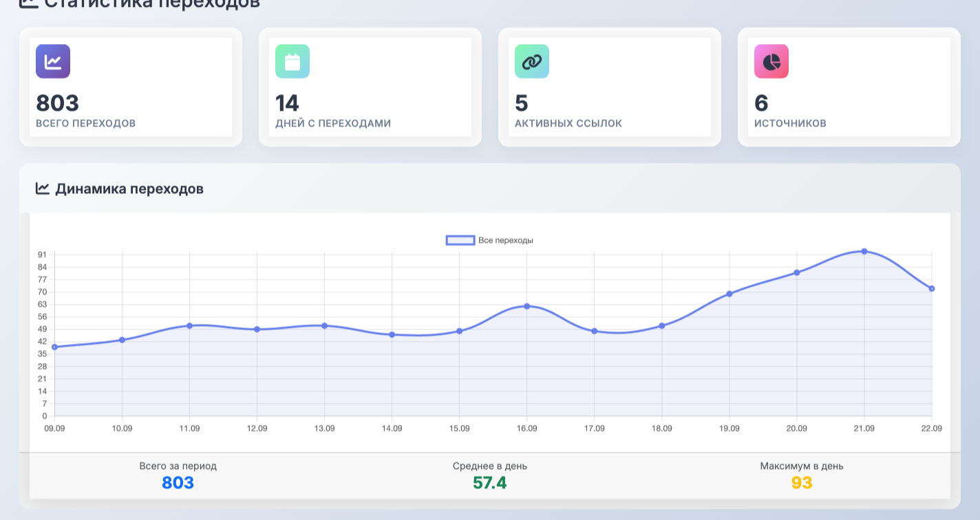Select the 18.09 date label on the x-axis
This screenshot has height=520, width=980.
pyautogui.click(x=662, y=429)
